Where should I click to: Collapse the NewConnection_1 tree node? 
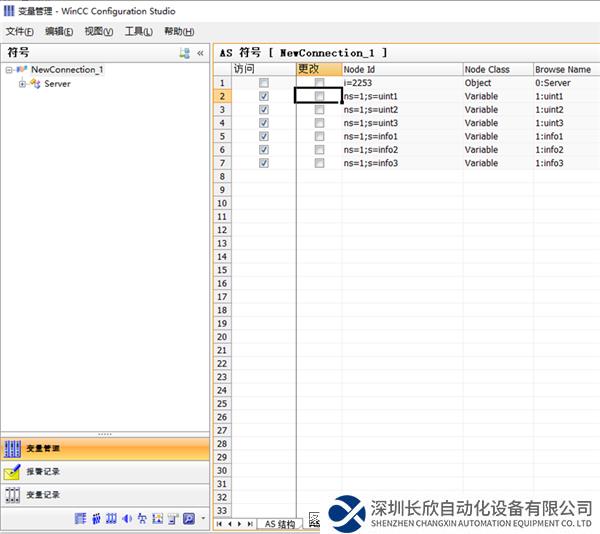[x=9, y=70]
